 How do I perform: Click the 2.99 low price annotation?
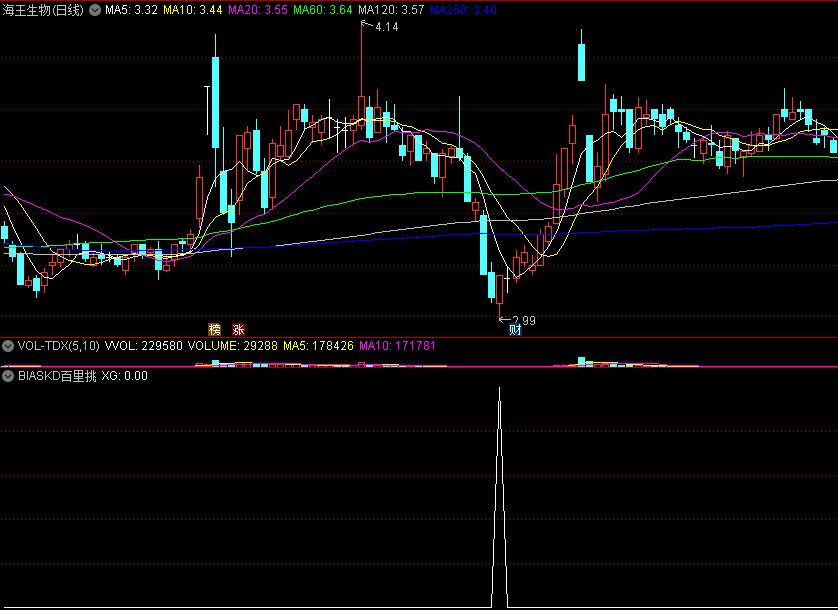pos(524,321)
